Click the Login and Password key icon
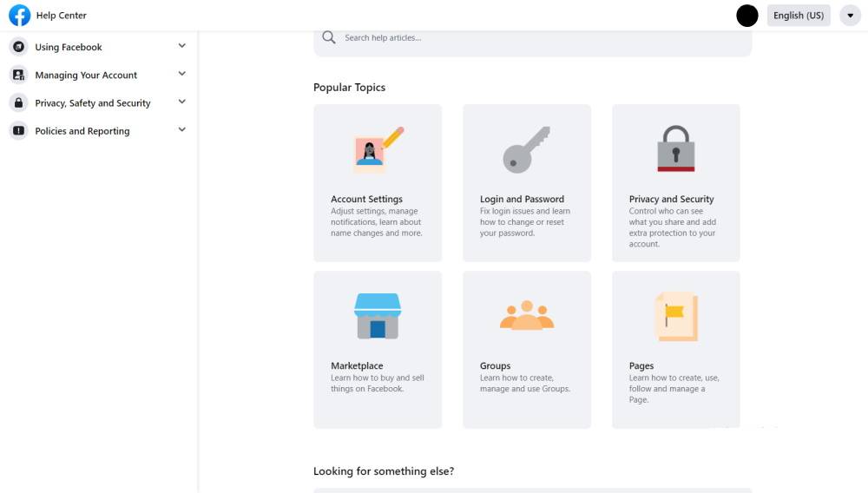 pos(526,148)
